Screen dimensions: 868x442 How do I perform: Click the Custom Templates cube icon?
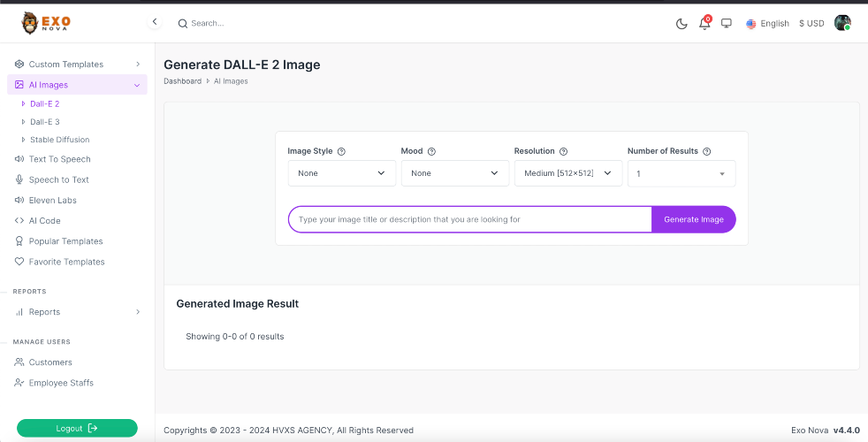pos(19,65)
